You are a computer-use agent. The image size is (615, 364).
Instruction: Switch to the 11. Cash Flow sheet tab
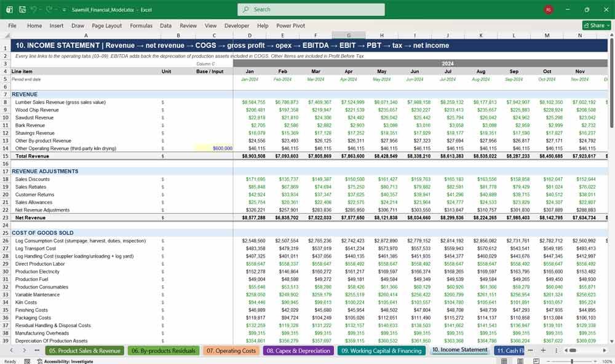pos(510,350)
